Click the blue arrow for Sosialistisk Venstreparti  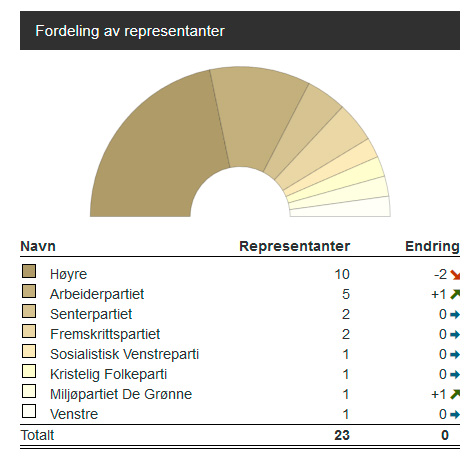[x=455, y=354]
